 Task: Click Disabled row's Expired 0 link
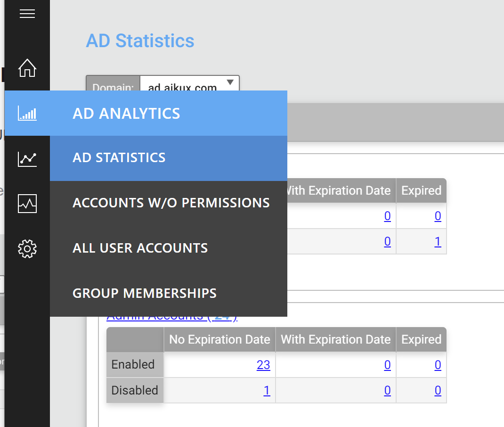point(438,390)
